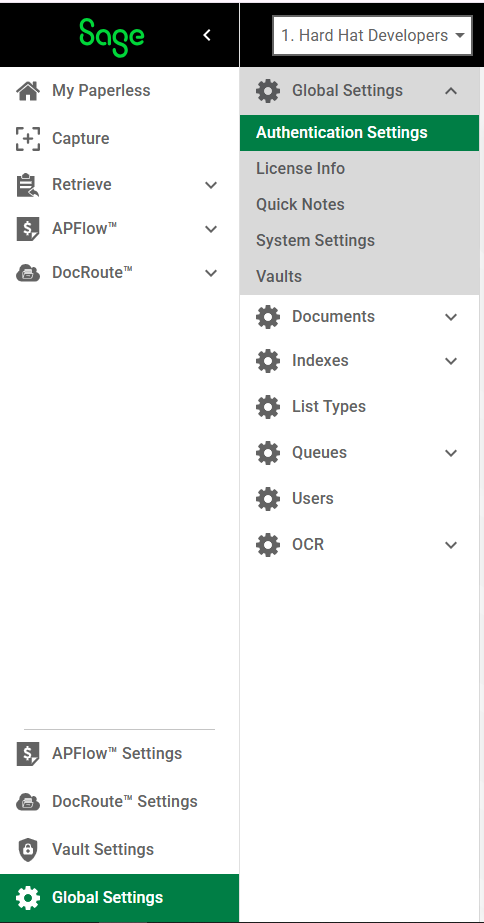Click the gear icon next to Documents

point(268,317)
